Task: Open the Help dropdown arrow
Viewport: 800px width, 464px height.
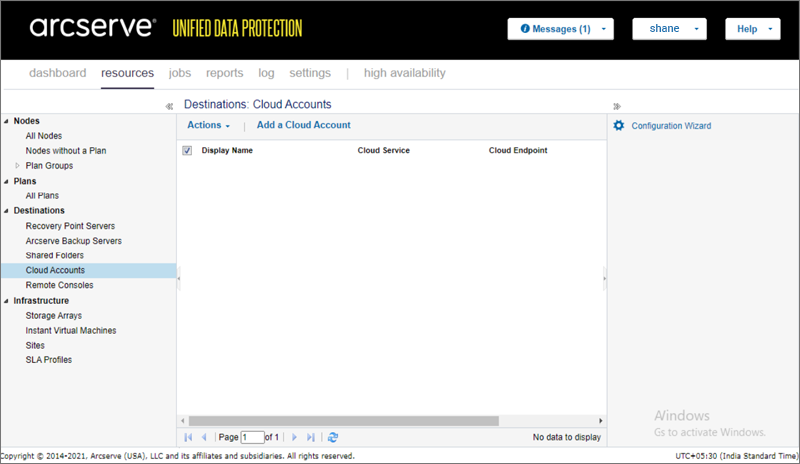Action: [x=770, y=29]
